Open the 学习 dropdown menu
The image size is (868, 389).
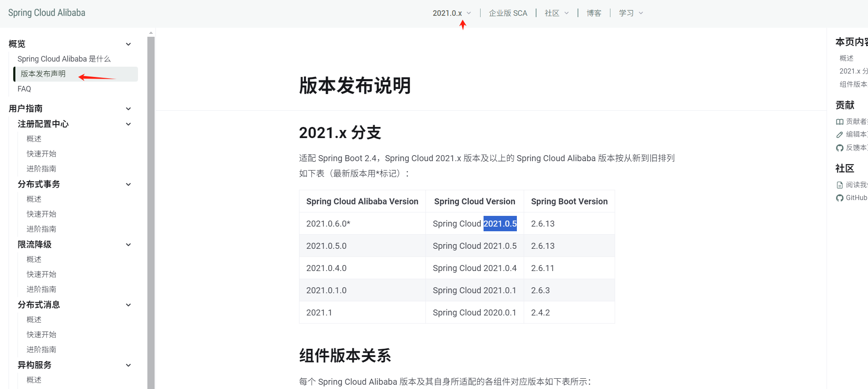(x=631, y=13)
